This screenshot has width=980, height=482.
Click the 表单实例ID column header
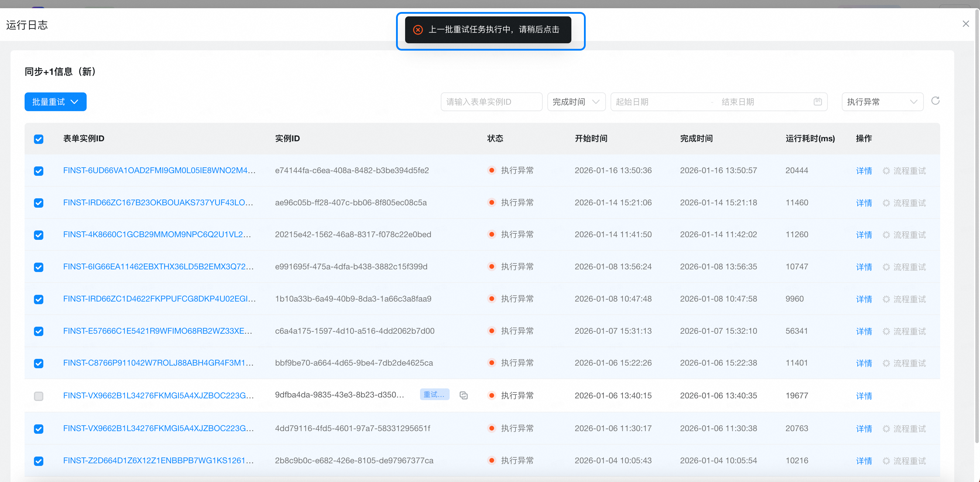84,138
